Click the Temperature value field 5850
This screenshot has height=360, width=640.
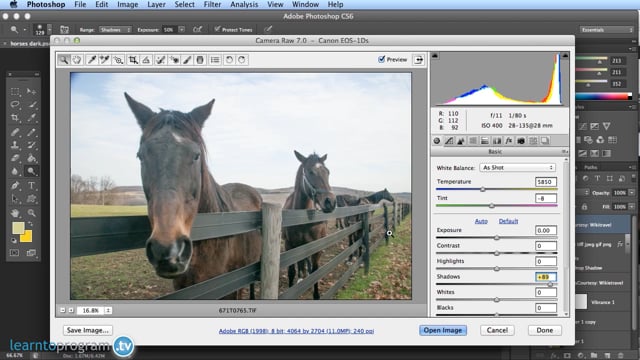(x=546, y=182)
